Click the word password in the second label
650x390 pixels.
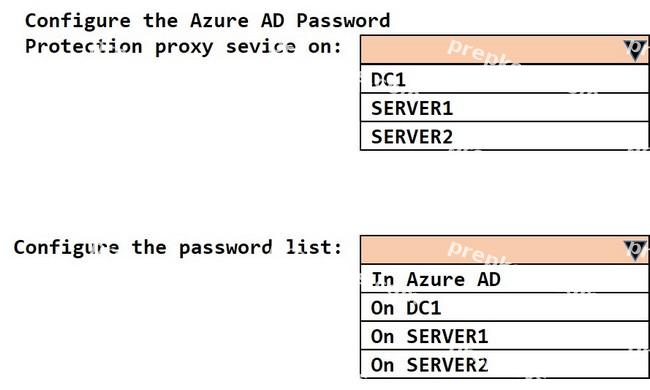[x=226, y=248]
